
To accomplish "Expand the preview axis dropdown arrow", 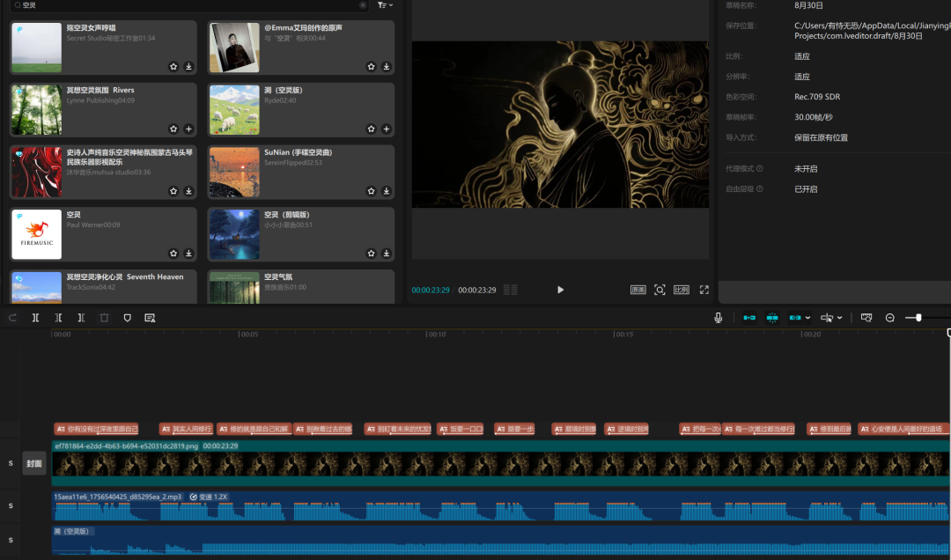I will tap(839, 318).
